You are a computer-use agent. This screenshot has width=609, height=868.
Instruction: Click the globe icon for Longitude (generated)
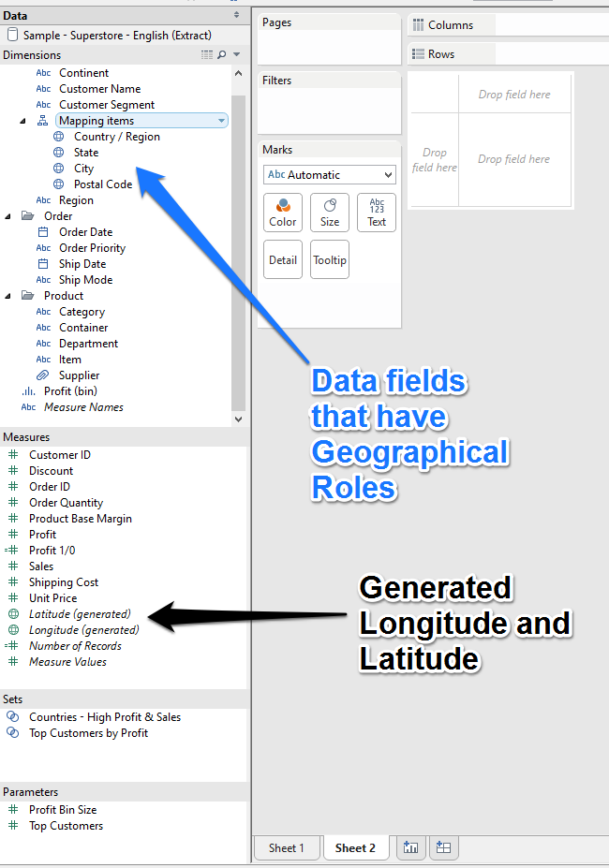coord(13,630)
